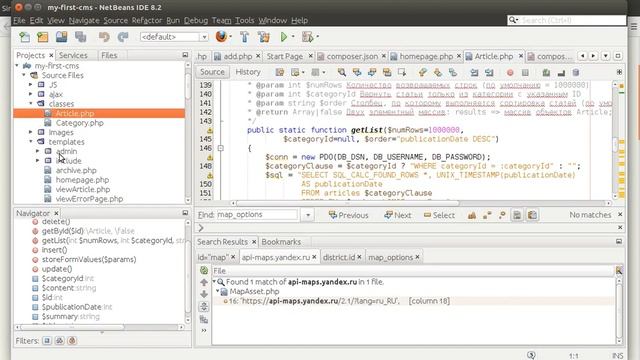Build the project with the hammer icon
640x360 pixels.
point(244,37)
